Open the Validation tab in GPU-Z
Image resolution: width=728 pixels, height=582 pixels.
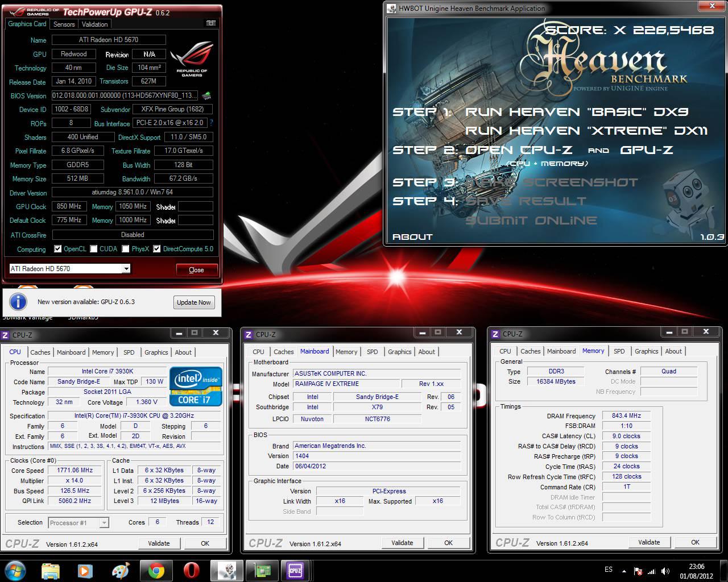(x=94, y=24)
